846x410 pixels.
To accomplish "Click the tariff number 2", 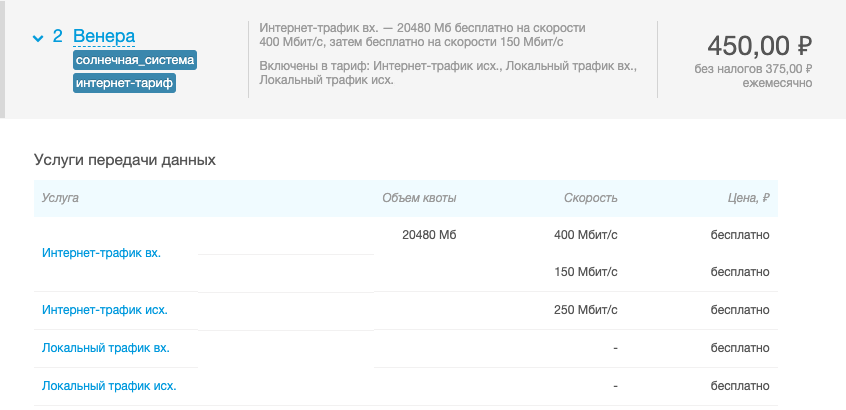I will pos(58,36).
